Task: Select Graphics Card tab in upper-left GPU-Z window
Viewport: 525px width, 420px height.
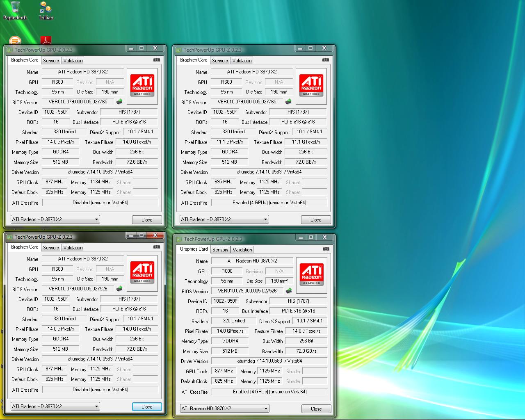Action: click(x=25, y=60)
